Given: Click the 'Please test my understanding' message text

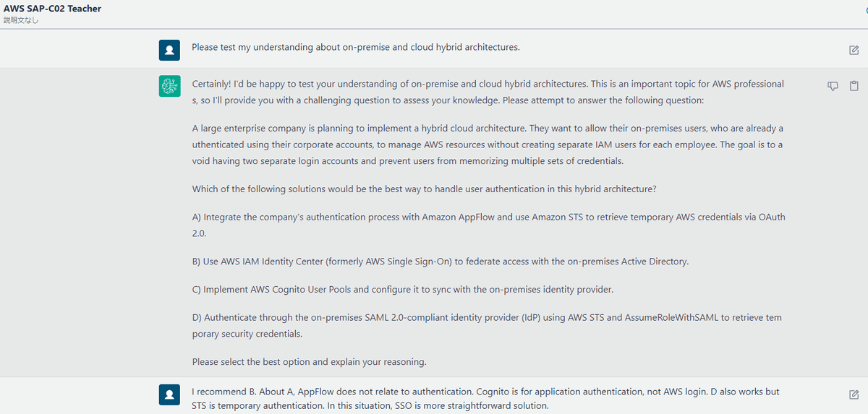Looking at the screenshot, I should (355, 48).
